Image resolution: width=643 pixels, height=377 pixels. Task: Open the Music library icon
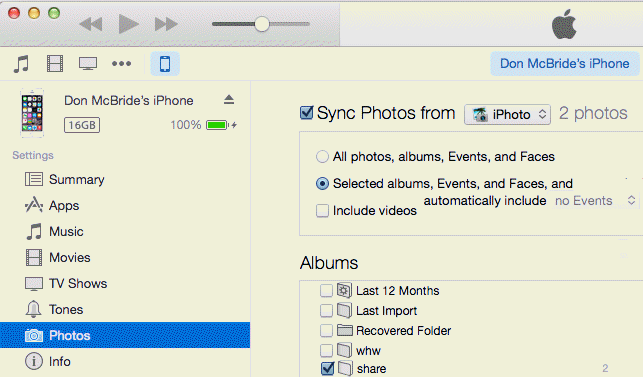[x=21, y=64]
